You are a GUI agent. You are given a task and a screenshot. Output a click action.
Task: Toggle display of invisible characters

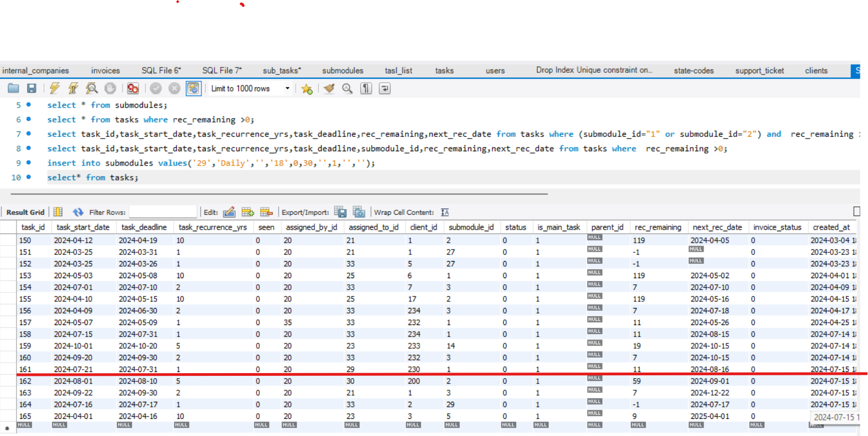click(366, 88)
